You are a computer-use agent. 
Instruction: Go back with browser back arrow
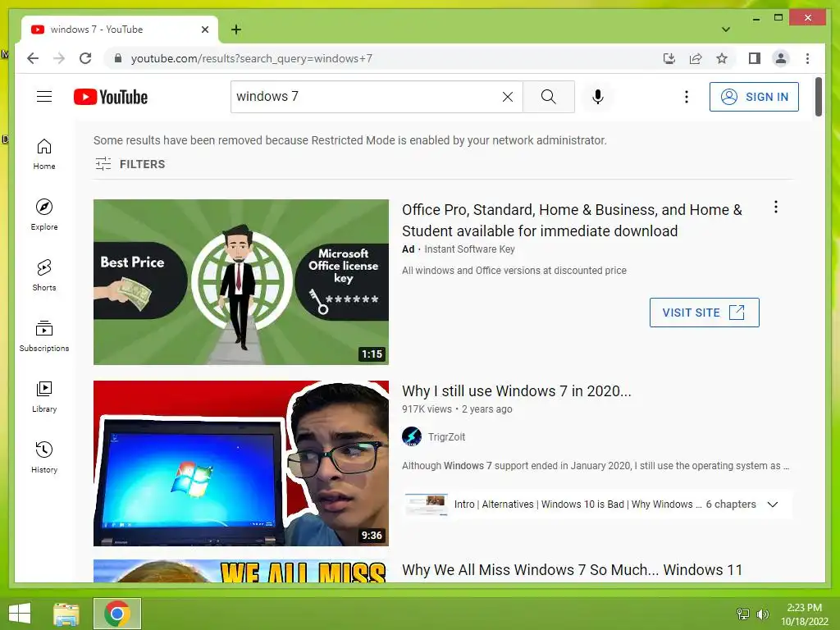pos(33,58)
